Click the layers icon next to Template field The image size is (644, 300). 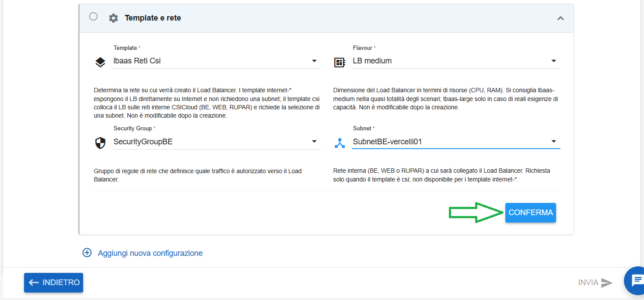click(100, 62)
